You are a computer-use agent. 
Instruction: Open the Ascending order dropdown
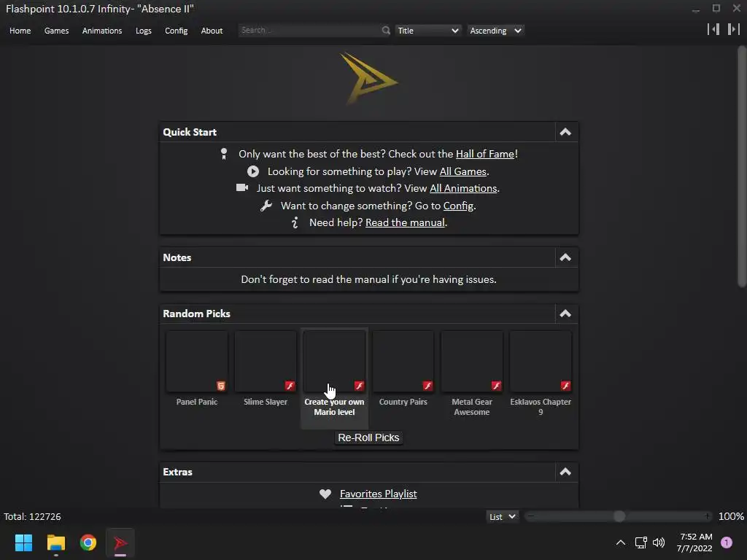point(495,31)
